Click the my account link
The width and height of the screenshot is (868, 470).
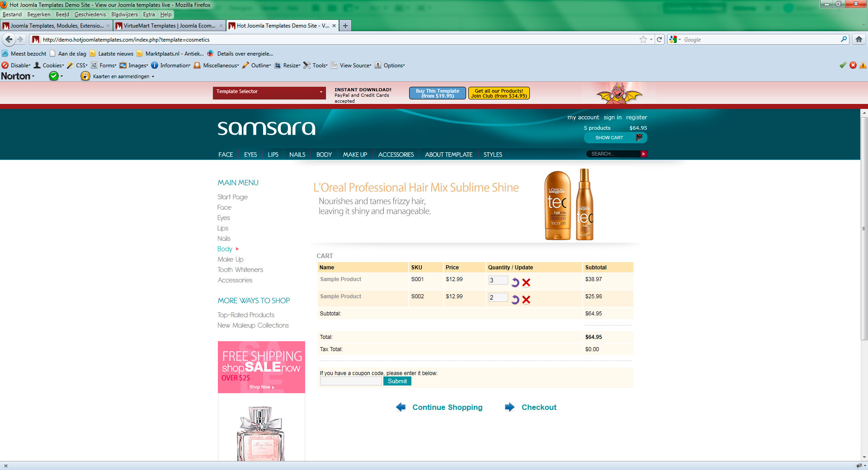click(583, 117)
